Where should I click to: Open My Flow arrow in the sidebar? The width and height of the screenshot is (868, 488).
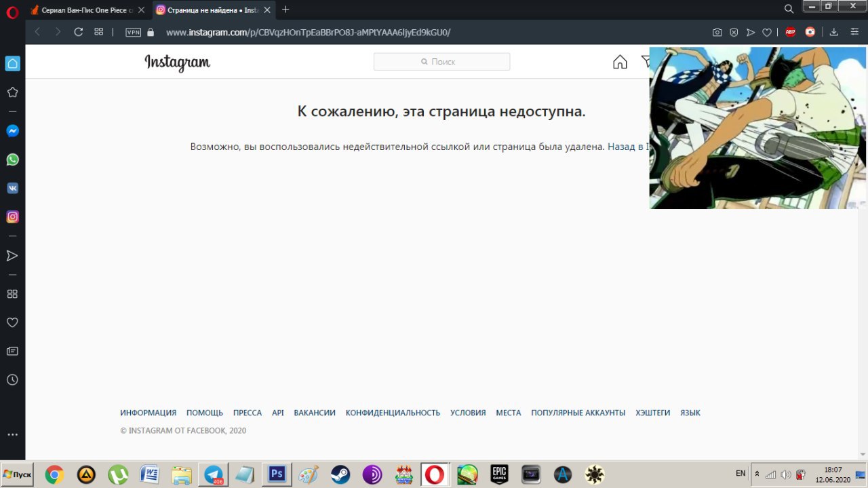click(x=12, y=256)
